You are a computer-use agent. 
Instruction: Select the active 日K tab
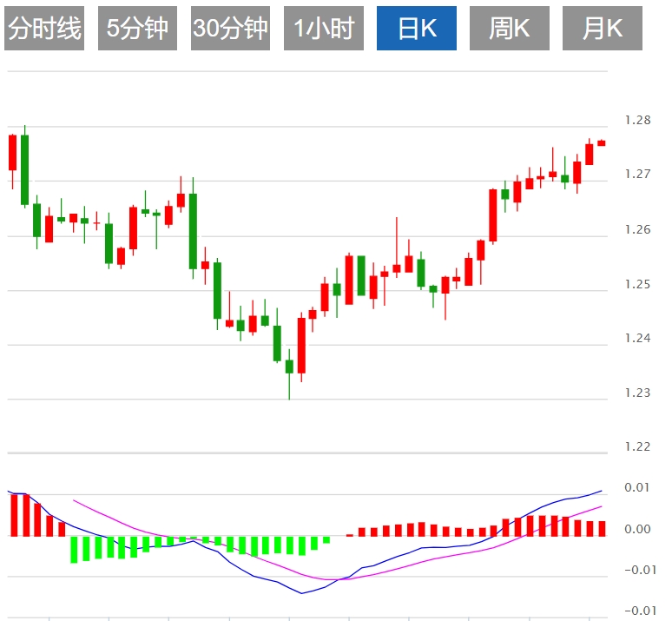tap(417, 29)
